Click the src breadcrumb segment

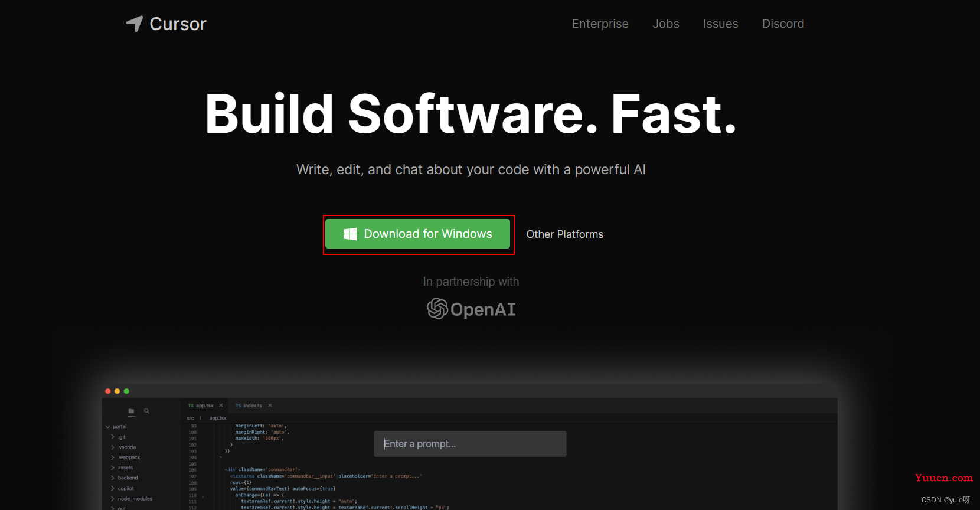click(190, 418)
